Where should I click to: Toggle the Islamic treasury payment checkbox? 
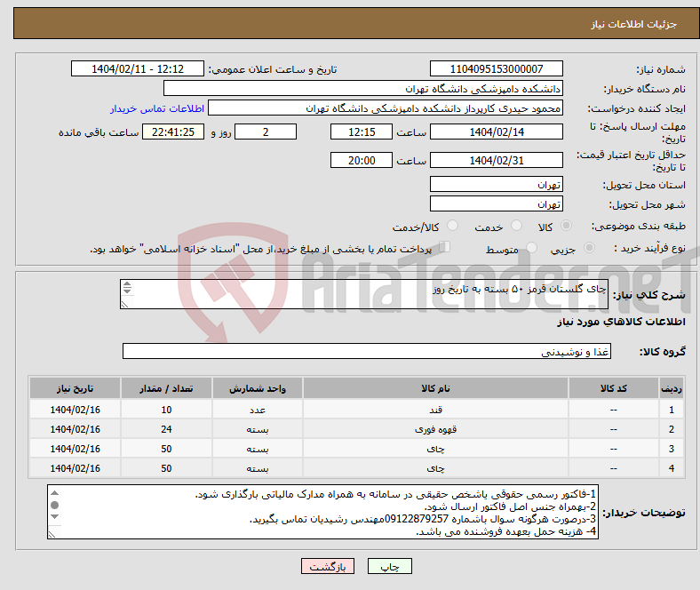pos(446,248)
